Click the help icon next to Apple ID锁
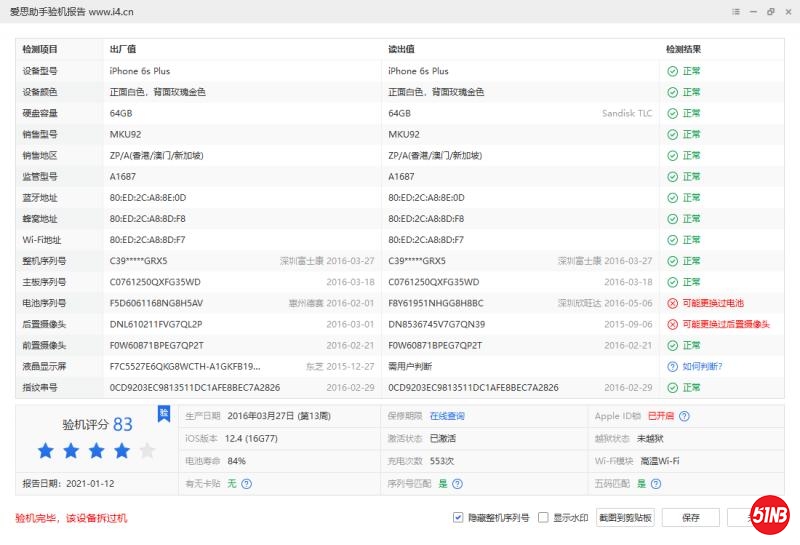 684,416
